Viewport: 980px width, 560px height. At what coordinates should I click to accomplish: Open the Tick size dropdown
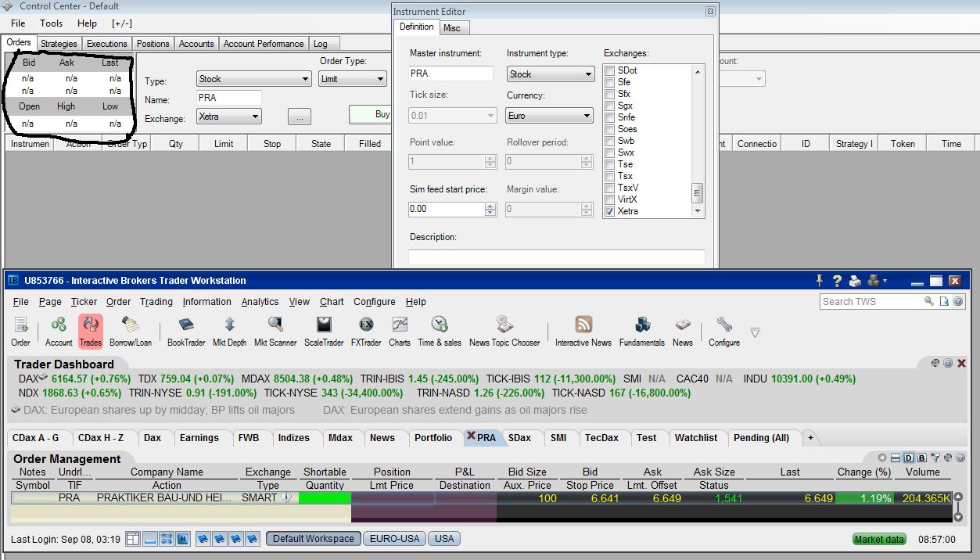click(x=453, y=116)
